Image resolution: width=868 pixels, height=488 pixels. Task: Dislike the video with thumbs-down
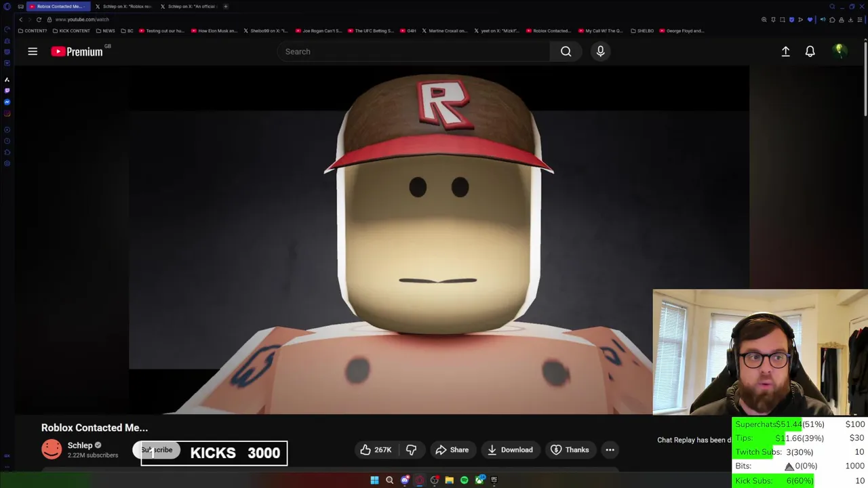pyautogui.click(x=411, y=450)
